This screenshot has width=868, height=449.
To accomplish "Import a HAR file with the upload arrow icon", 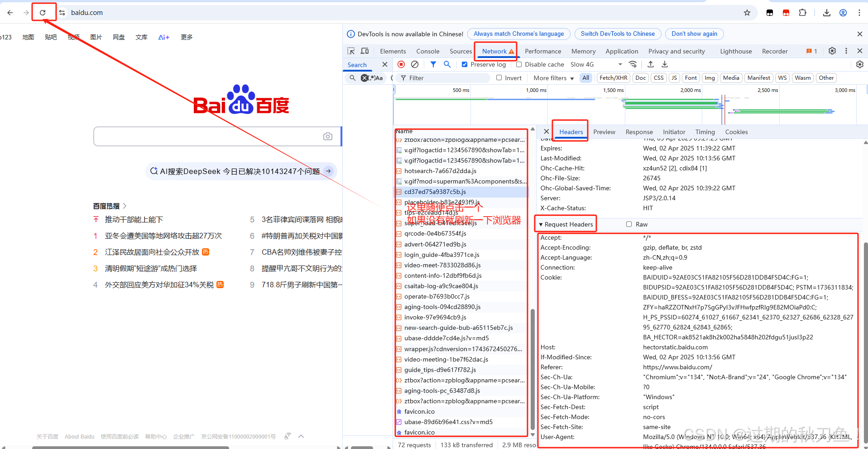I will pos(651,64).
